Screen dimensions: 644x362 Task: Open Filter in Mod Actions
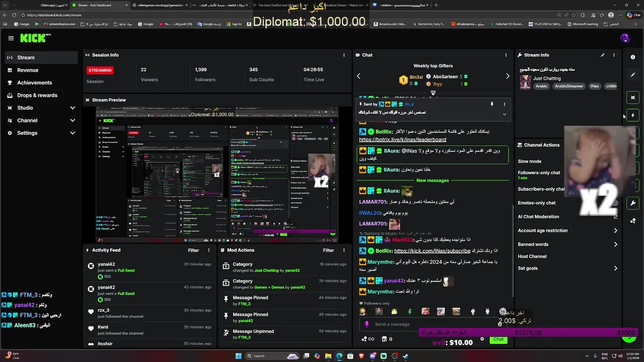pos(328,250)
